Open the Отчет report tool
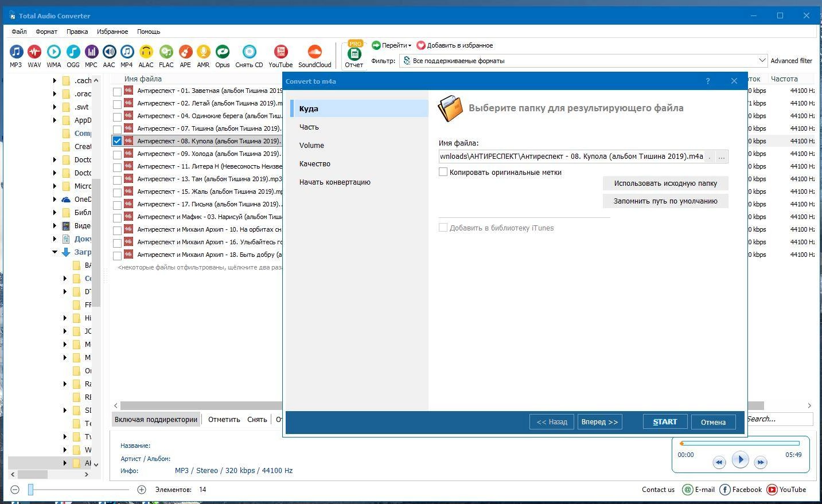Image resolution: width=822 pixels, height=504 pixels. pos(354,54)
